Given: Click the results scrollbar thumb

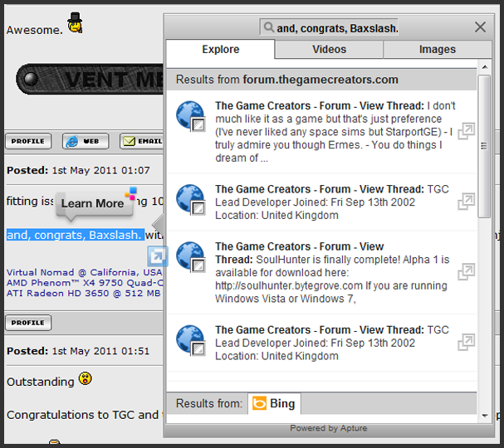Looking at the screenshot, I should click(x=484, y=146).
